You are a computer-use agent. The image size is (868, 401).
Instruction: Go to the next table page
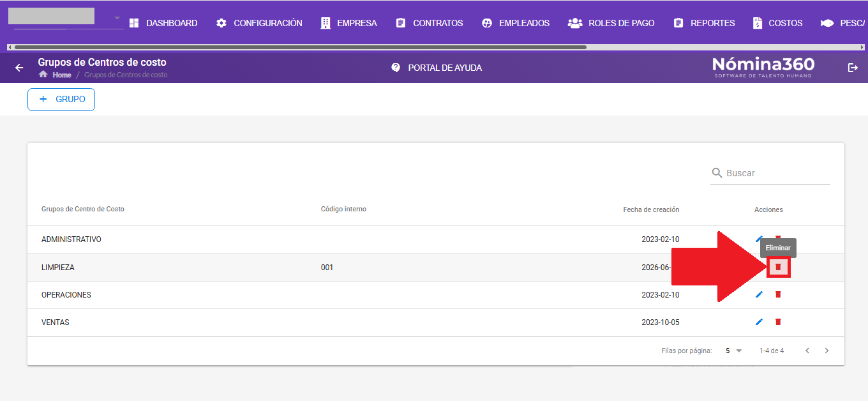point(827,351)
